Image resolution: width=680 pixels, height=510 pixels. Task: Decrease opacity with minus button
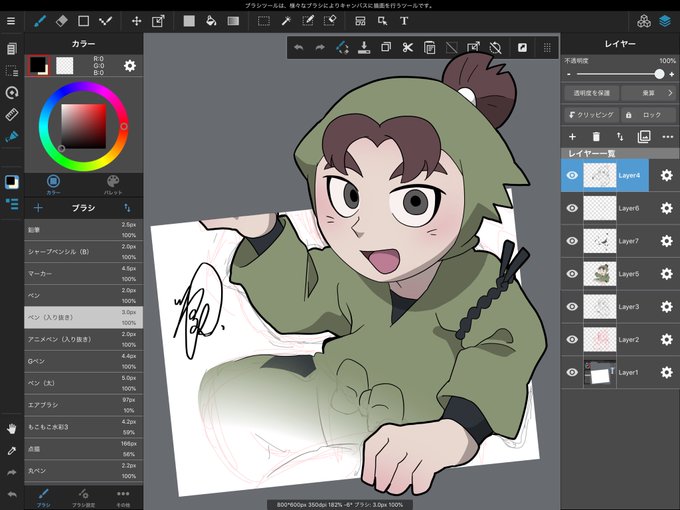569,75
